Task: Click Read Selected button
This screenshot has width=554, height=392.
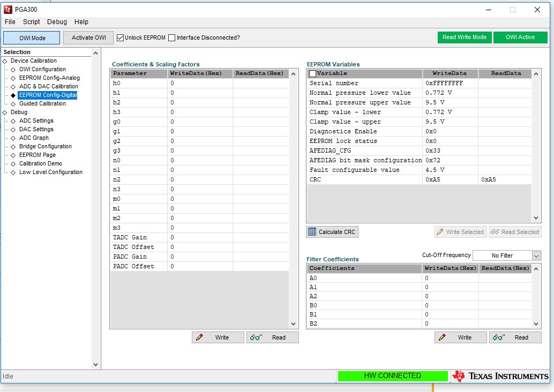Action: click(515, 232)
